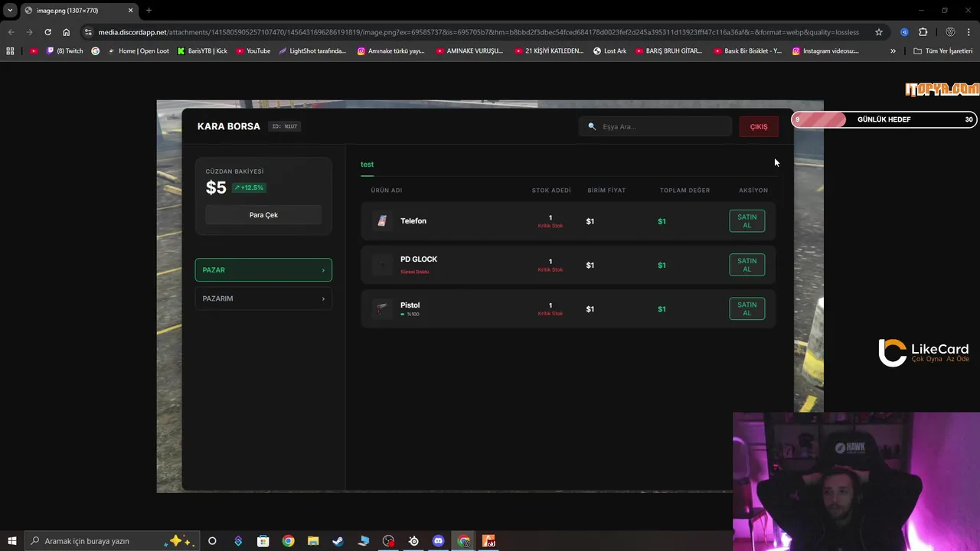The image size is (980, 551).
Task: Expand the hidden bookmarks chevron
Action: click(x=893, y=51)
